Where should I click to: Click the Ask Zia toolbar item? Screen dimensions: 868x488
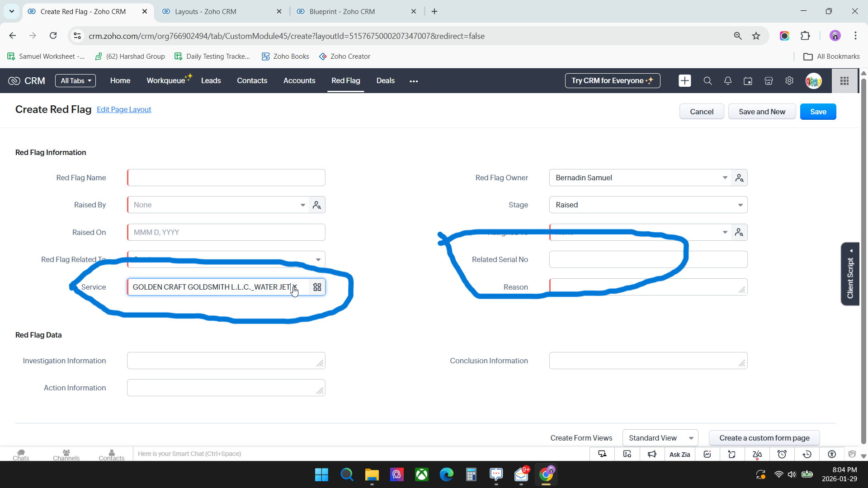(679, 455)
